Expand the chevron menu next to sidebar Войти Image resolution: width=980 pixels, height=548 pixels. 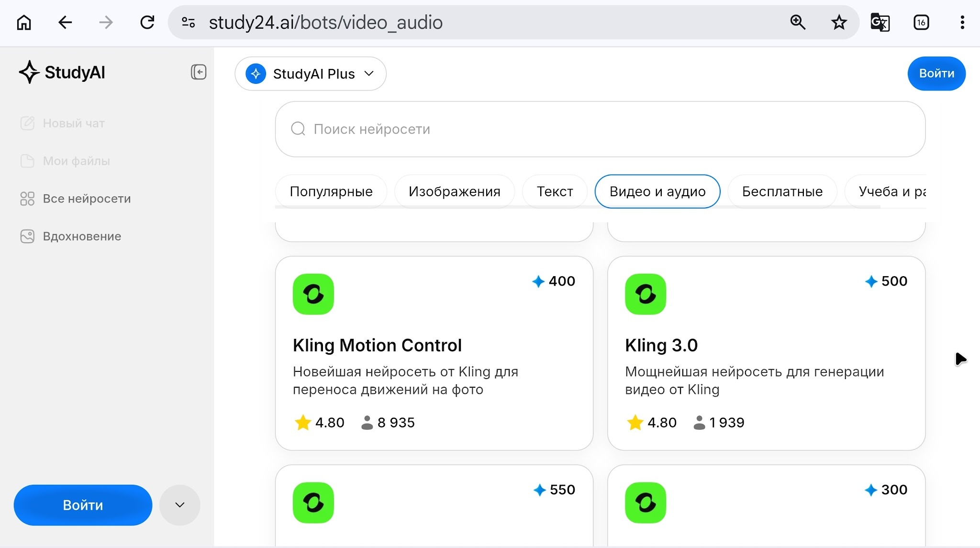(180, 505)
